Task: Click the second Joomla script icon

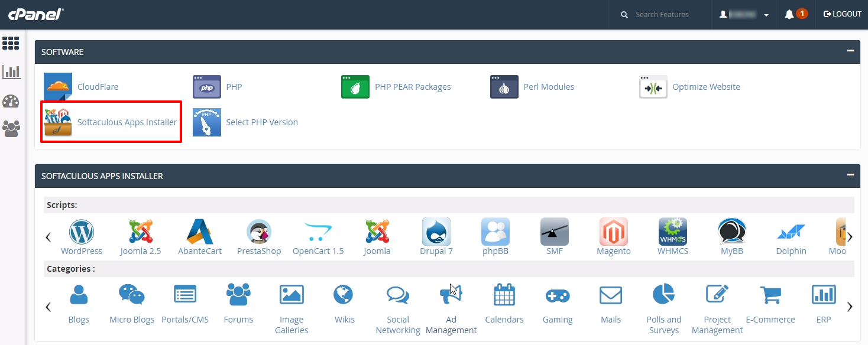Action: (377, 232)
